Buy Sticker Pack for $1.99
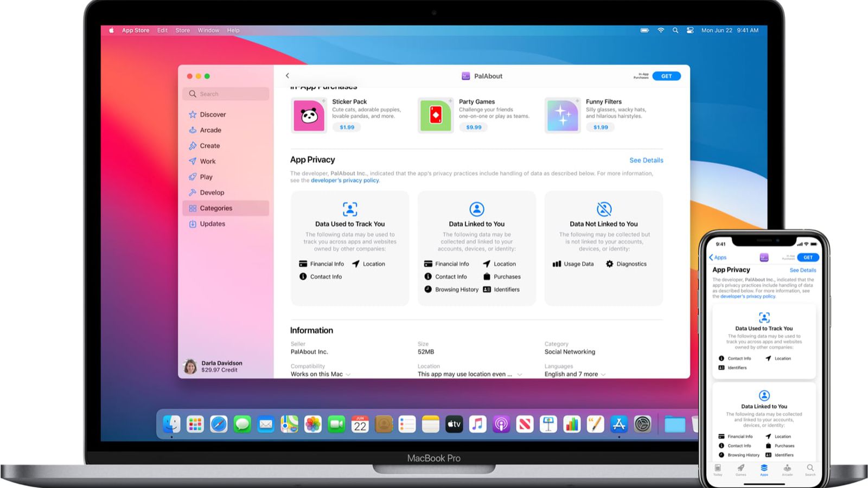 coord(347,127)
